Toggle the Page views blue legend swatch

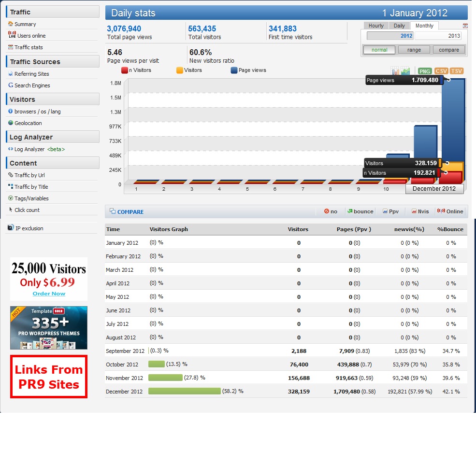point(234,70)
